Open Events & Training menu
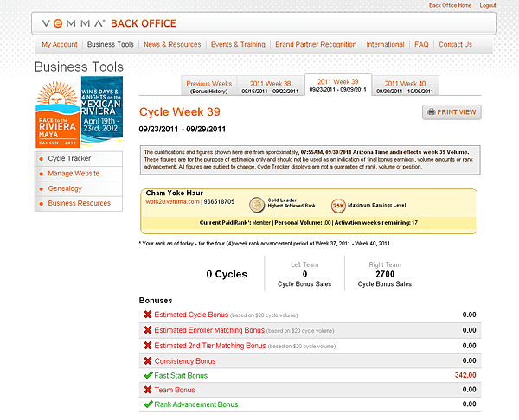The width and height of the screenshot is (519, 420). tap(238, 44)
